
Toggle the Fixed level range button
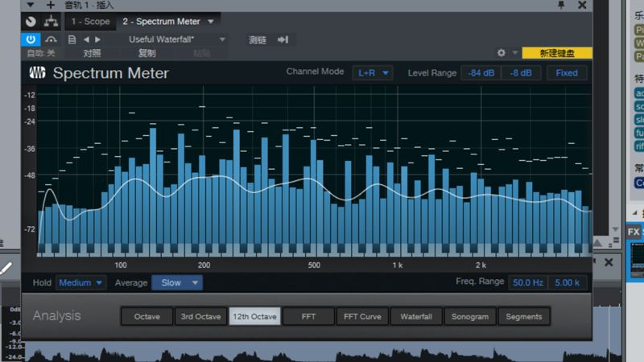(x=567, y=72)
